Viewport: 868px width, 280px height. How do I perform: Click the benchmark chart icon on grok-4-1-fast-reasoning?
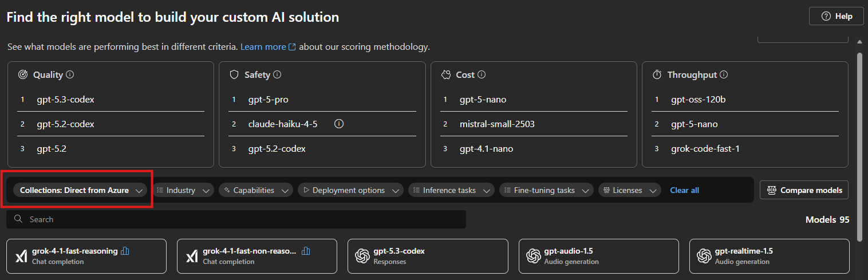click(125, 251)
